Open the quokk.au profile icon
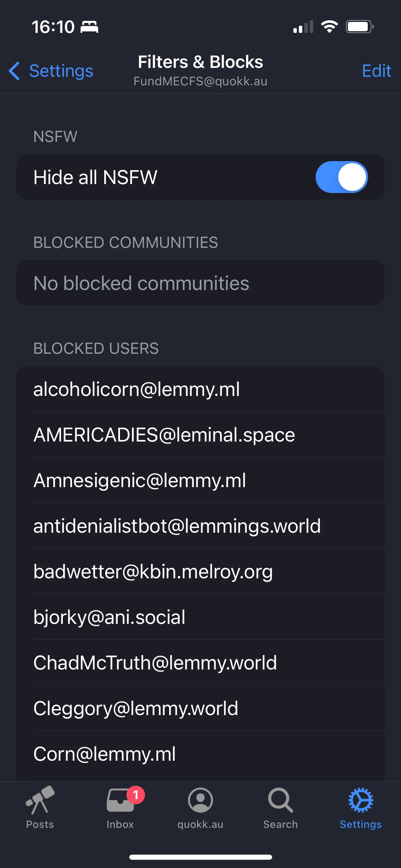The image size is (401, 868). click(x=200, y=800)
